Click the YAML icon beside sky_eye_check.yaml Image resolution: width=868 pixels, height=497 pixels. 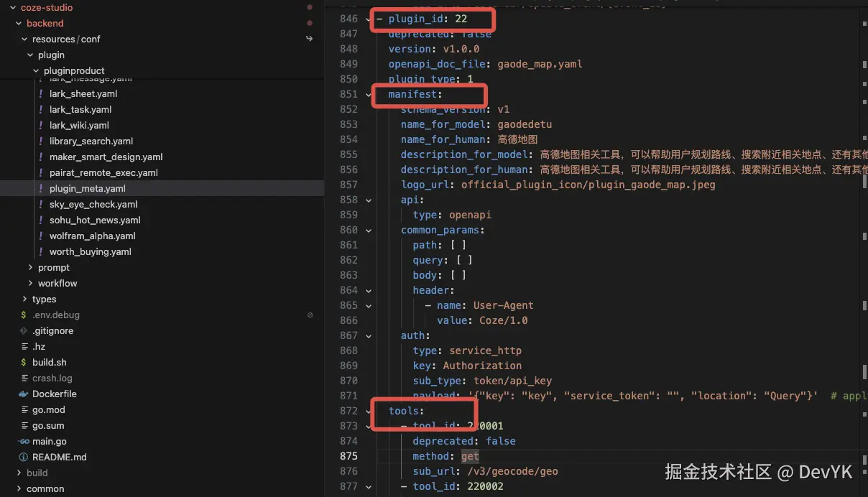tap(42, 205)
